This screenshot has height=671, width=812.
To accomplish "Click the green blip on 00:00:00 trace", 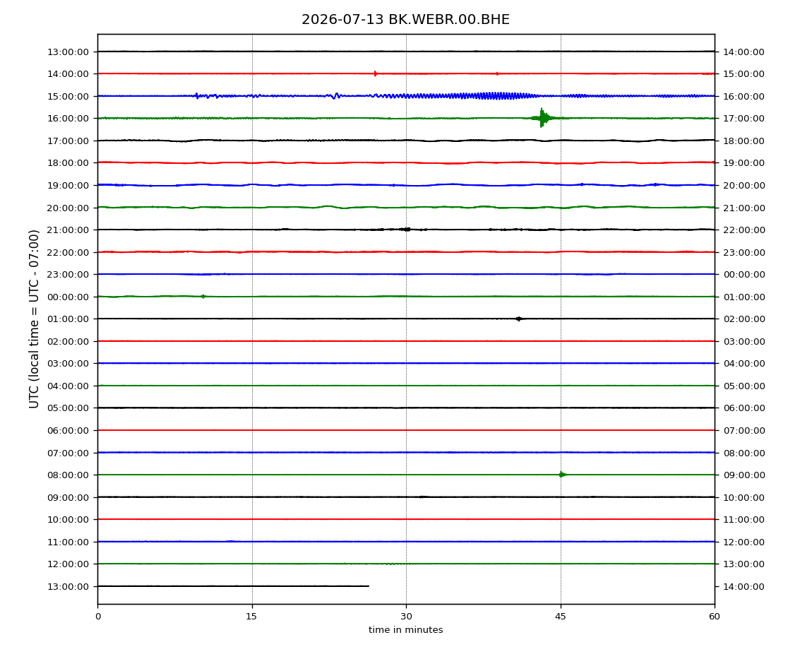I will coord(203,297).
